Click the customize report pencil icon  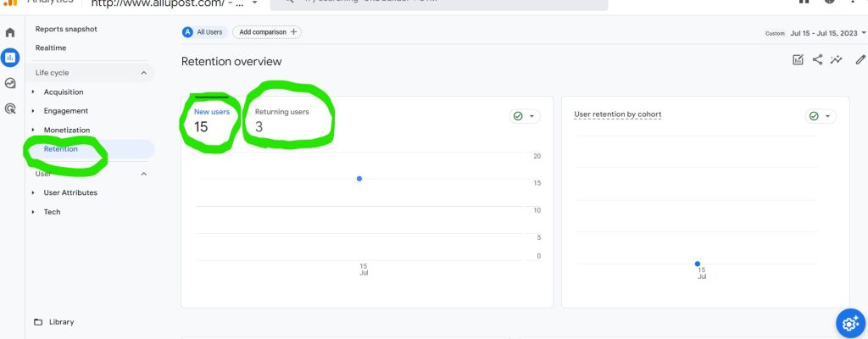coord(860,59)
